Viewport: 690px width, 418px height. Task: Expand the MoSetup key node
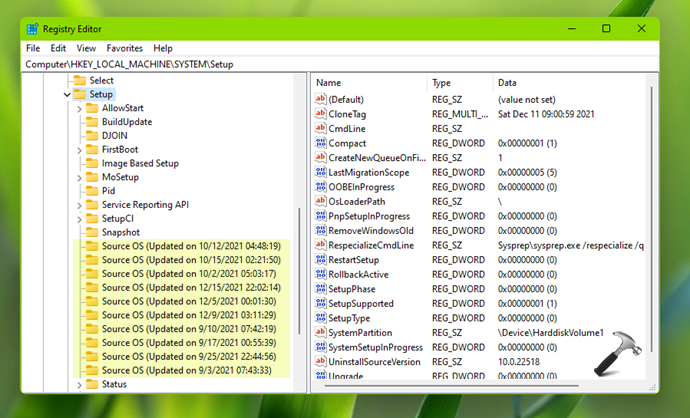click(79, 177)
